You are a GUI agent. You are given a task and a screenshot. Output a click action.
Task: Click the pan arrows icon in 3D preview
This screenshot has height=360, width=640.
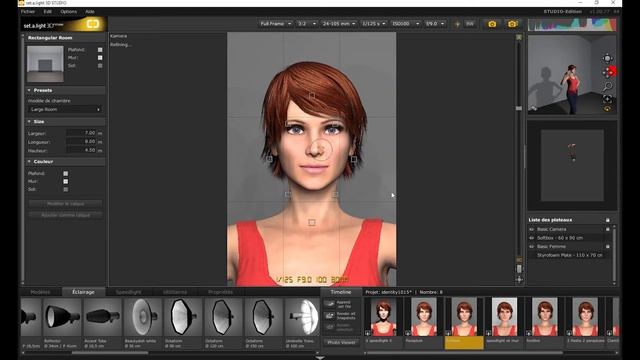tap(607, 73)
